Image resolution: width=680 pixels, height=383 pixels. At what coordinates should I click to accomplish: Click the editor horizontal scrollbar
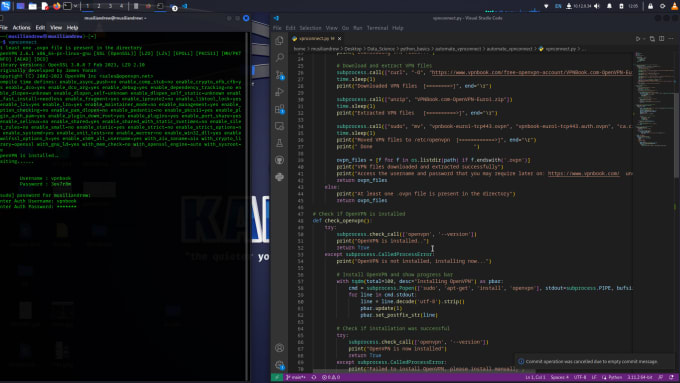pos(424,372)
